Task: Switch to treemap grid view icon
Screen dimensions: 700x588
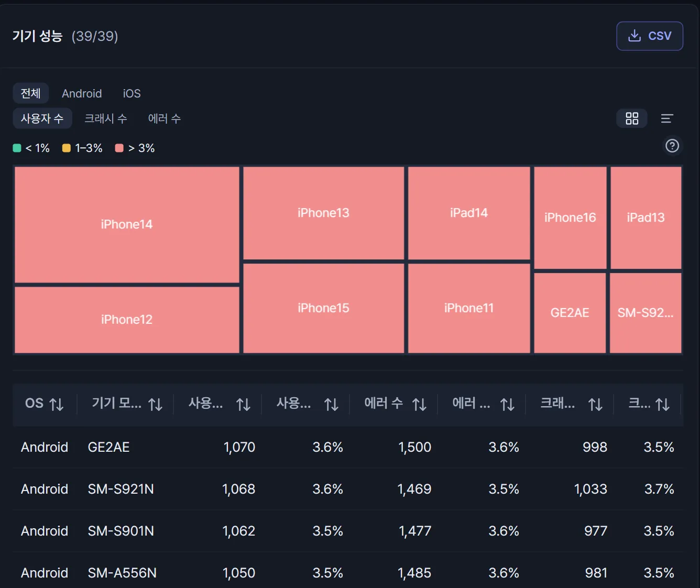Action: [x=632, y=118]
